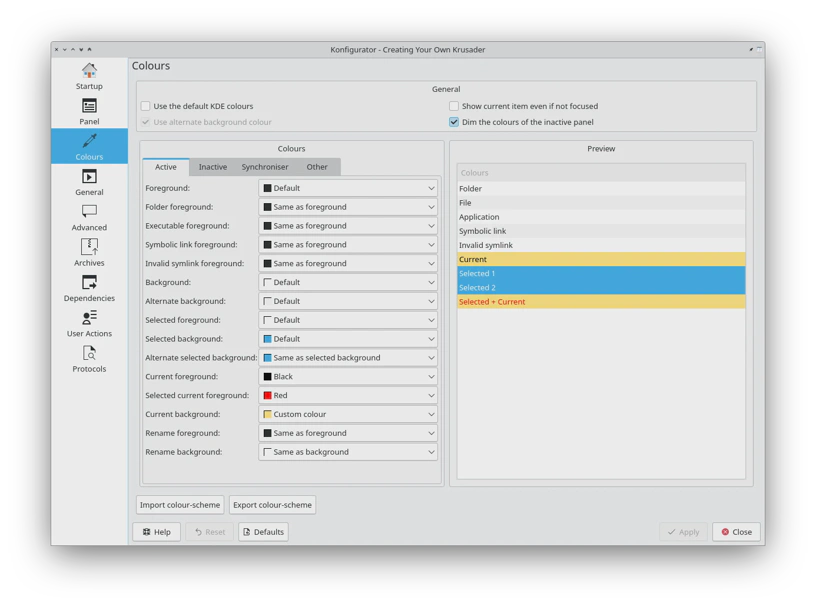
Task: Click the Selected + Current preview row
Action: point(601,301)
